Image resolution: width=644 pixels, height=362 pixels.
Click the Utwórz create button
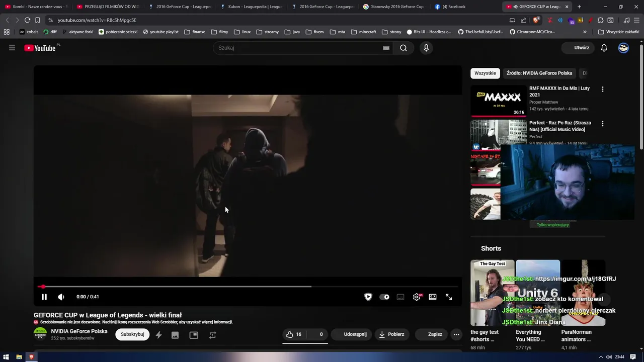point(578,48)
